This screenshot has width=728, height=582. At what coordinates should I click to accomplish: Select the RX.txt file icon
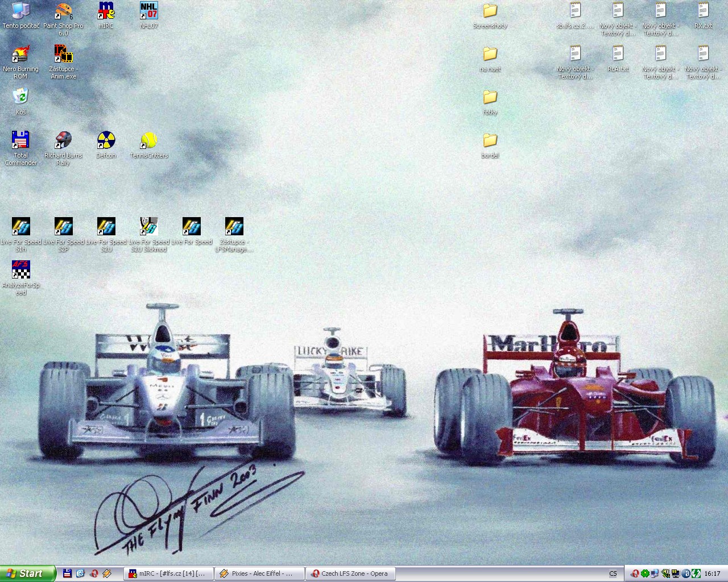704,15
